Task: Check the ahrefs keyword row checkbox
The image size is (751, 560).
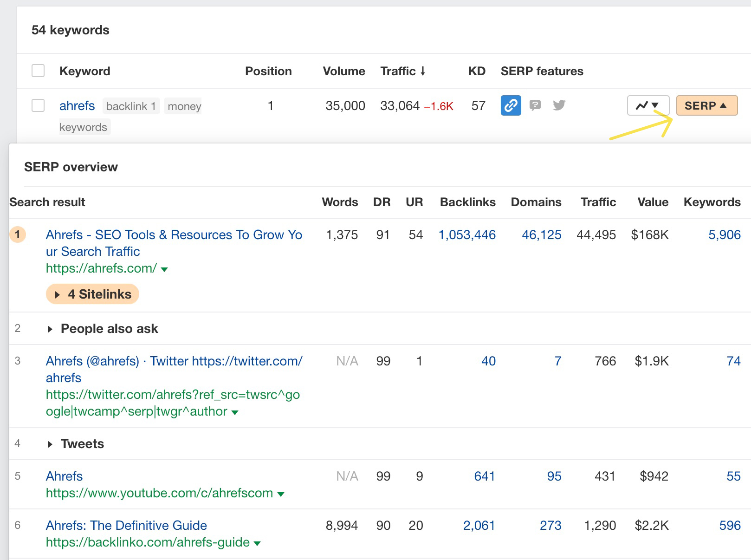Action: tap(38, 105)
